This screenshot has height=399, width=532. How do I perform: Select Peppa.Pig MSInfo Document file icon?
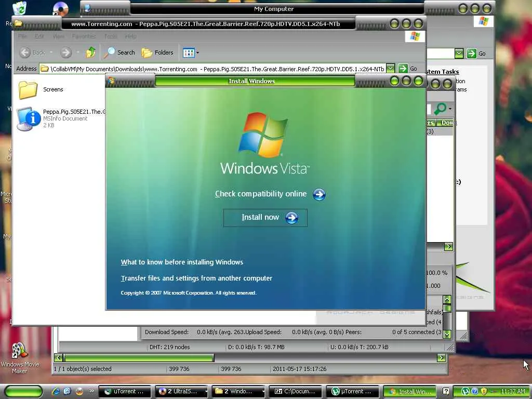(x=29, y=119)
